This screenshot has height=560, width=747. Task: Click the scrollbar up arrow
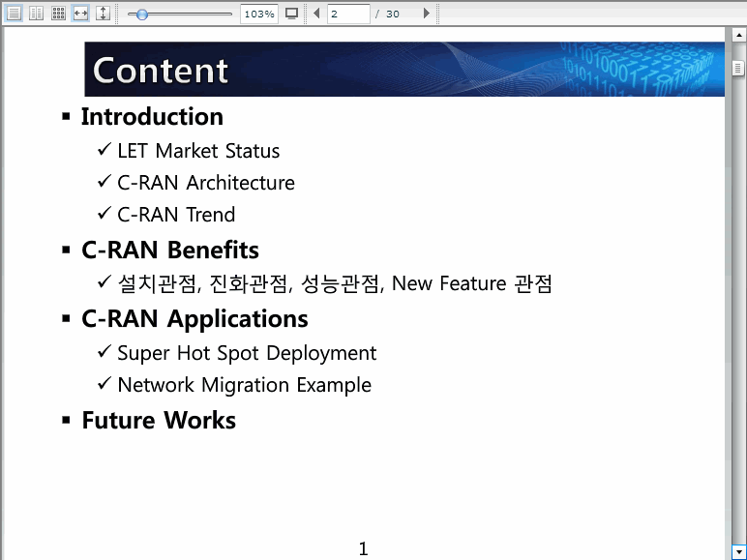(x=738, y=35)
